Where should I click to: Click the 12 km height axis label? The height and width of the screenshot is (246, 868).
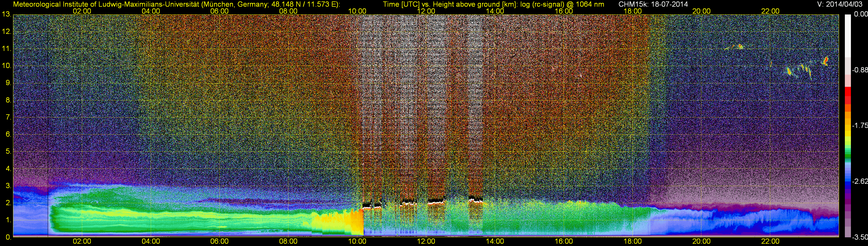pos(6,32)
